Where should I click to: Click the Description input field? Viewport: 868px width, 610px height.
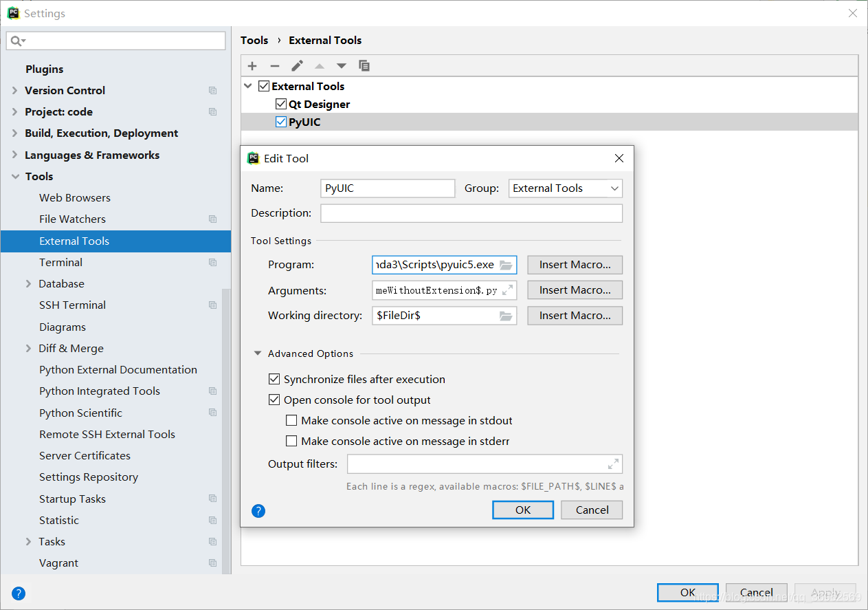coord(471,213)
